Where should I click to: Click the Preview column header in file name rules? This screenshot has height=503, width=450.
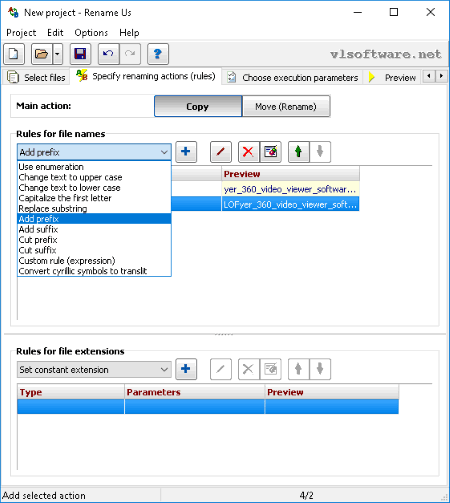(290, 174)
